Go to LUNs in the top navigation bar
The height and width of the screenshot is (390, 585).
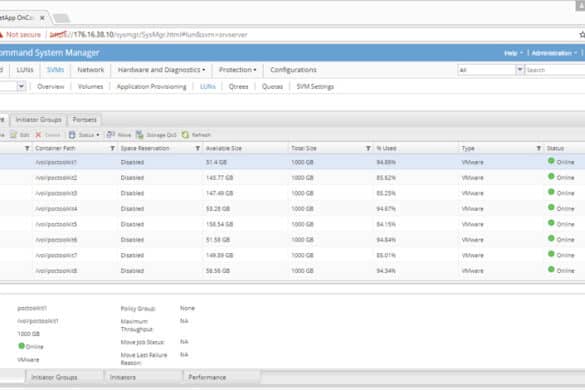pos(25,70)
